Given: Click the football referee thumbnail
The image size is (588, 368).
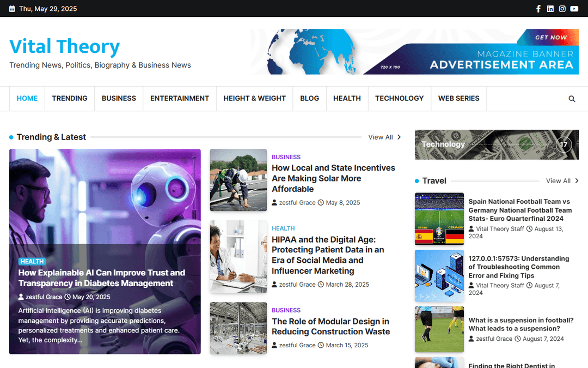Looking at the screenshot, I should click(x=439, y=329).
